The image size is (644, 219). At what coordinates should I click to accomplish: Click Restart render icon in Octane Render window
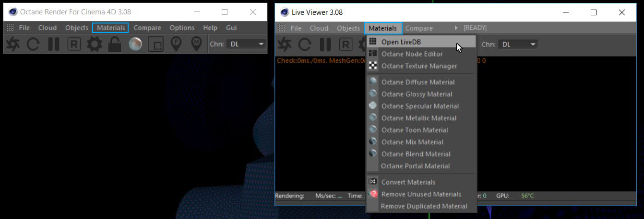33,44
